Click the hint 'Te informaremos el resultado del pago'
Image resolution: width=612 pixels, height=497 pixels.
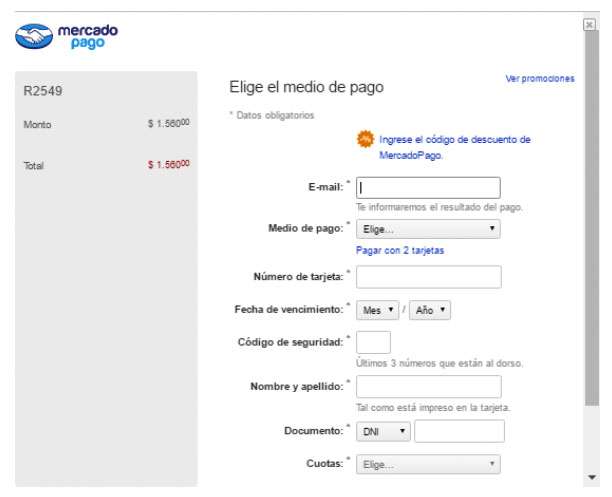pos(439,207)
